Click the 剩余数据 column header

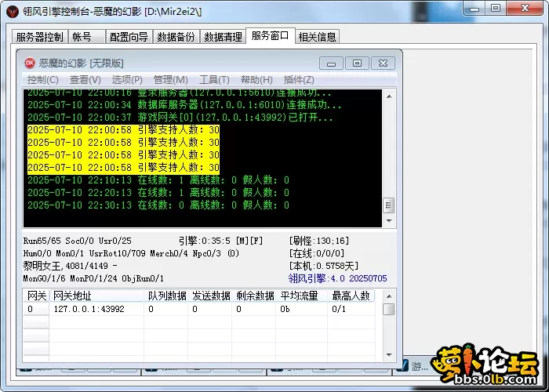(x=253, y=296)
